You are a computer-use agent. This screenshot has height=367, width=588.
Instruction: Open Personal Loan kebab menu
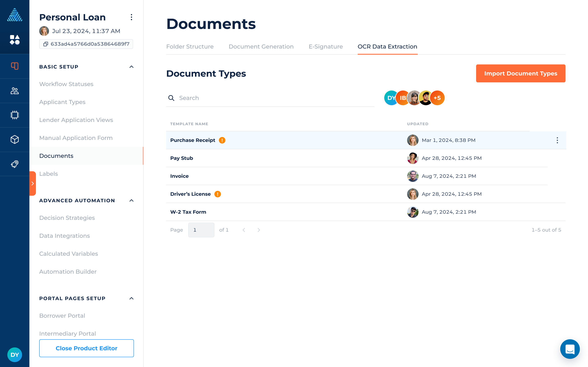131,17
